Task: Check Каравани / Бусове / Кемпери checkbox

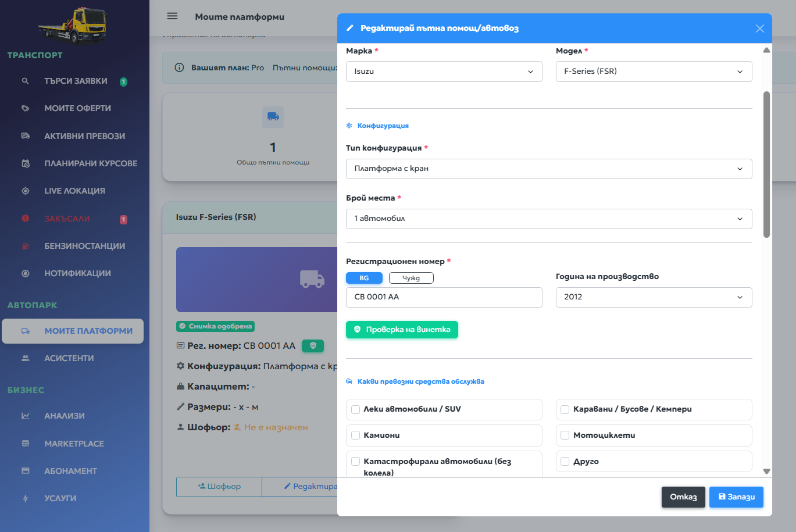Action: [x=565, y=409]
